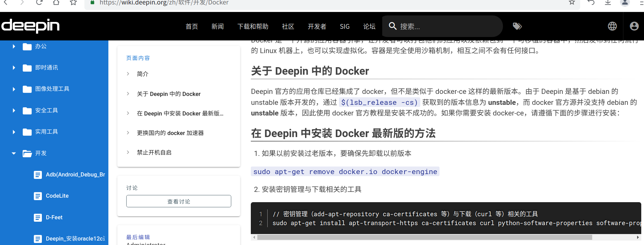Screen dimensions: 644x245
Task: Click the 实用工具 folder icon
Action: 27,132
